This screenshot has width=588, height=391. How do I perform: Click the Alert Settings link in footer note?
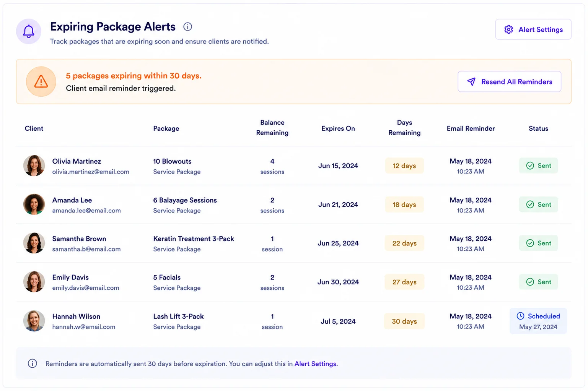click(315, 364)
